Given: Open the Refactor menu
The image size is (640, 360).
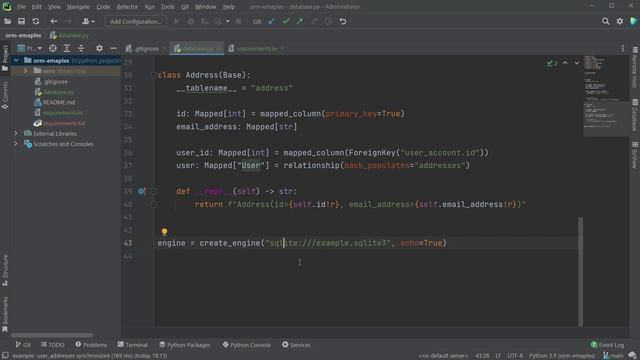Looking at the screenshot, I should pyautogui.click(x=127, y=7).
